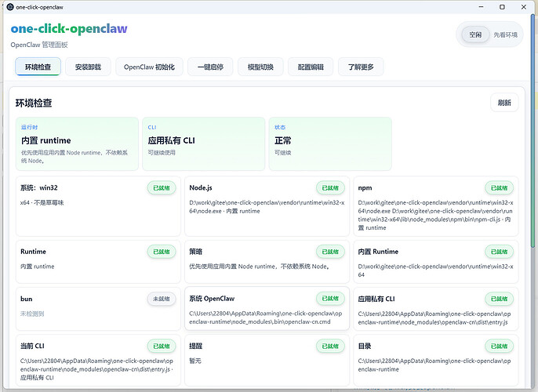Click the 已就绪 badge on Runtime card
This screenshot has height=392, width=538.
click(x=162, y=252)
